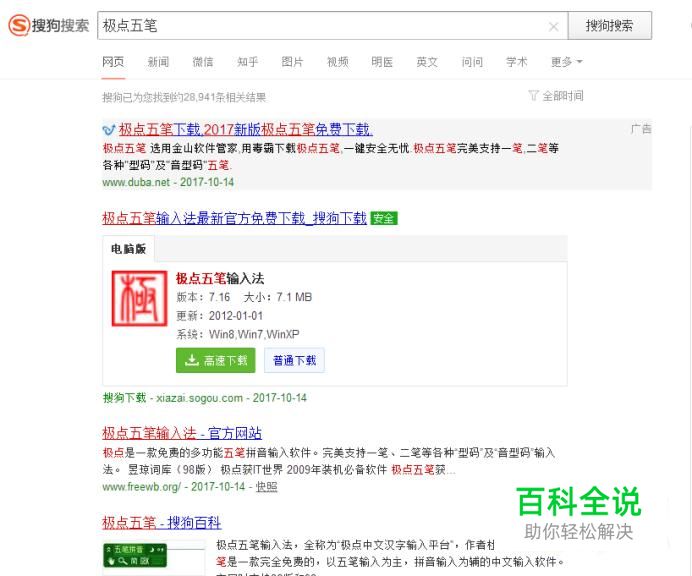Viewport: 692px width, 576px height.
Task: Open ad link 极点五笔下载 2017新版
Action: click(x=245, y=129)
